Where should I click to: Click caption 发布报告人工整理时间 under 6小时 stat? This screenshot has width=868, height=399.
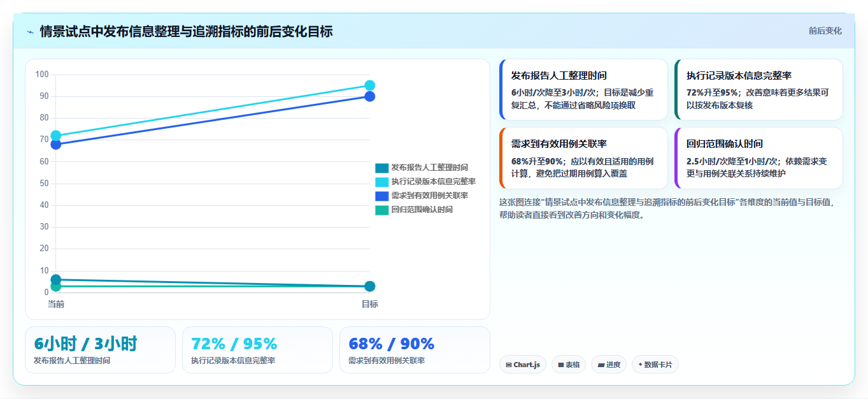72,361
